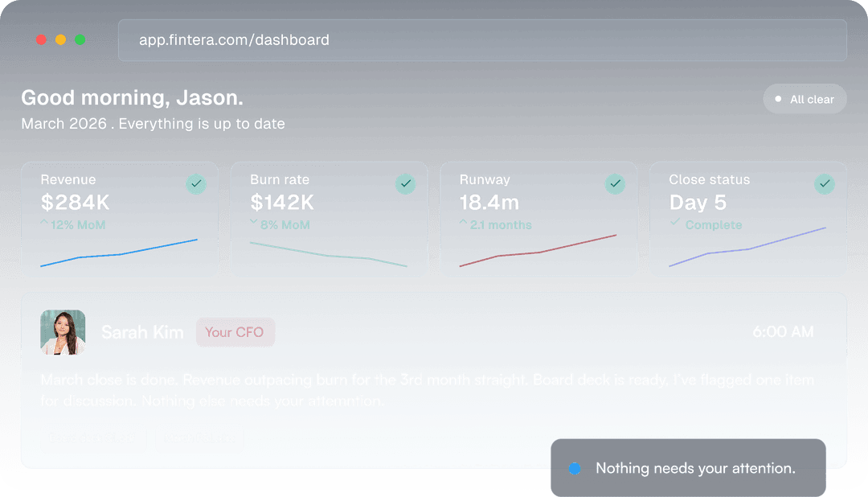Screen dimensions: 868x497
Task: Click the Sarah Kim name
Action: click(142, 332)
